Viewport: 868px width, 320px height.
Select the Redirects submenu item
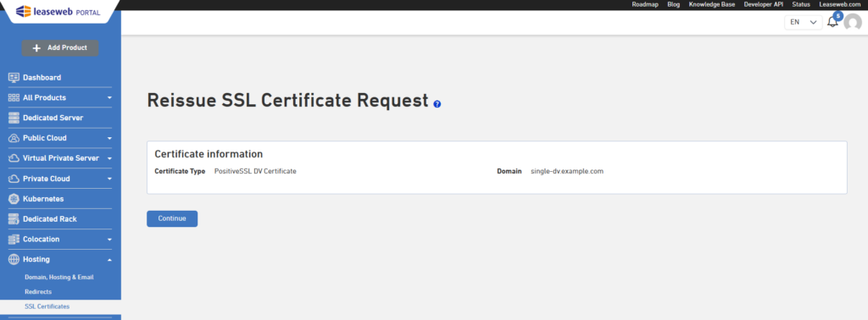pyautogui.click(x=38, y=291)
